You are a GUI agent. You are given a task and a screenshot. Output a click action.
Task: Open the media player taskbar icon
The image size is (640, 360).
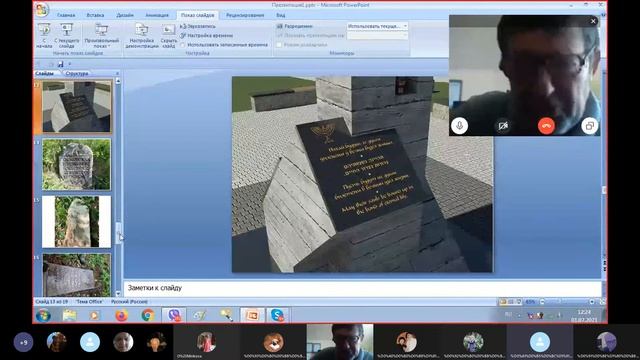point(95,315)
